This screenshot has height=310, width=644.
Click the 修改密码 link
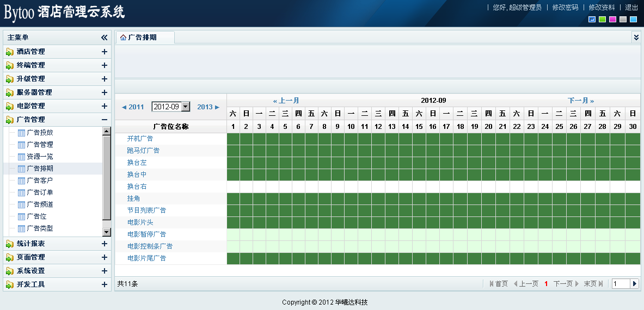[x=565, y=7]
